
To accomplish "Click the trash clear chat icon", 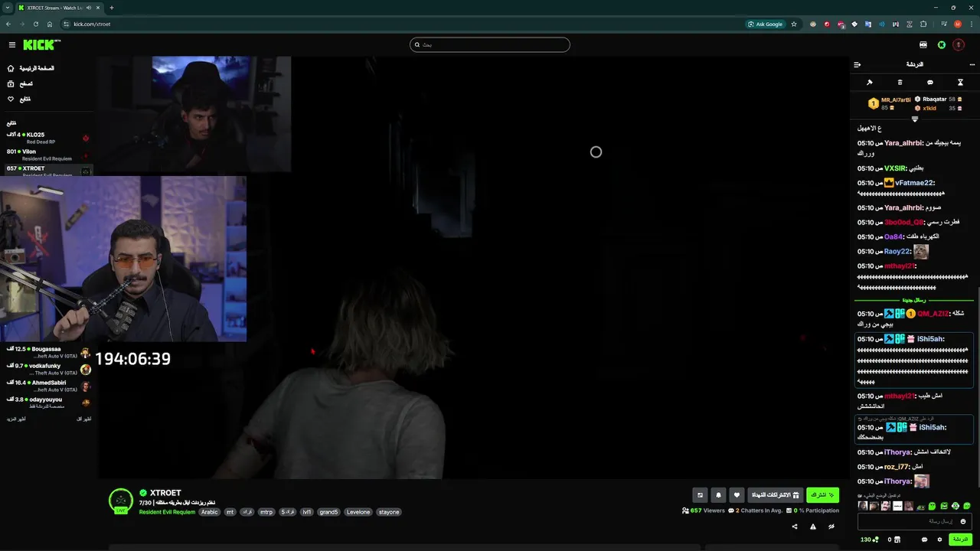I will pyautogui.click(x=900, y=82).
